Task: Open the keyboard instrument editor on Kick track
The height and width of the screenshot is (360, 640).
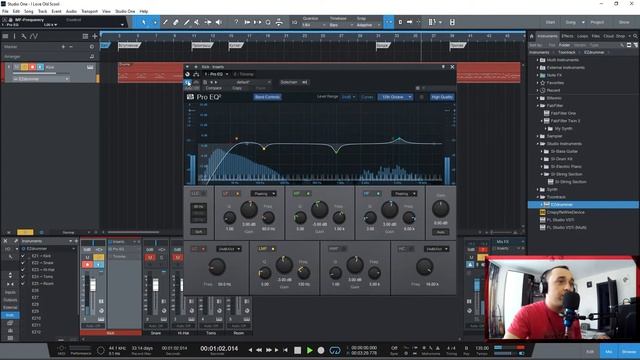Action: click(90, 67)
